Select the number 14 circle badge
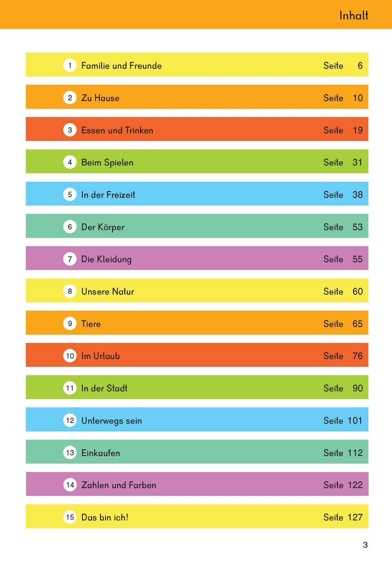This screenshot has height=561, width=392. point(70,484)
